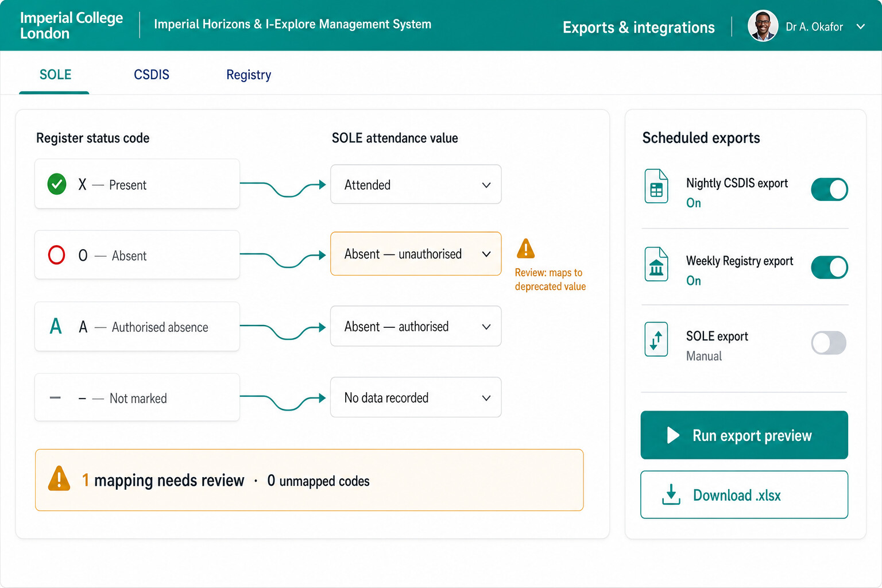Image resolution: width=882 pixels, height=588 pixels.
Task: Open the Attended value dropdown
Action: (x=416, y=184)
